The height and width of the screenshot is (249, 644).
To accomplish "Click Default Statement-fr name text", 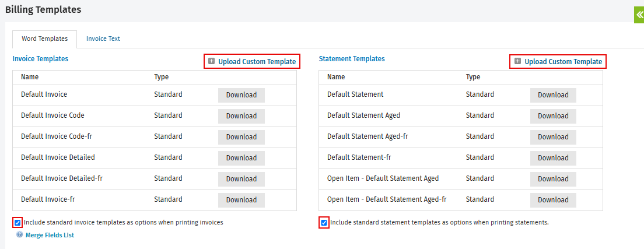I will click(x=359, y=157).
